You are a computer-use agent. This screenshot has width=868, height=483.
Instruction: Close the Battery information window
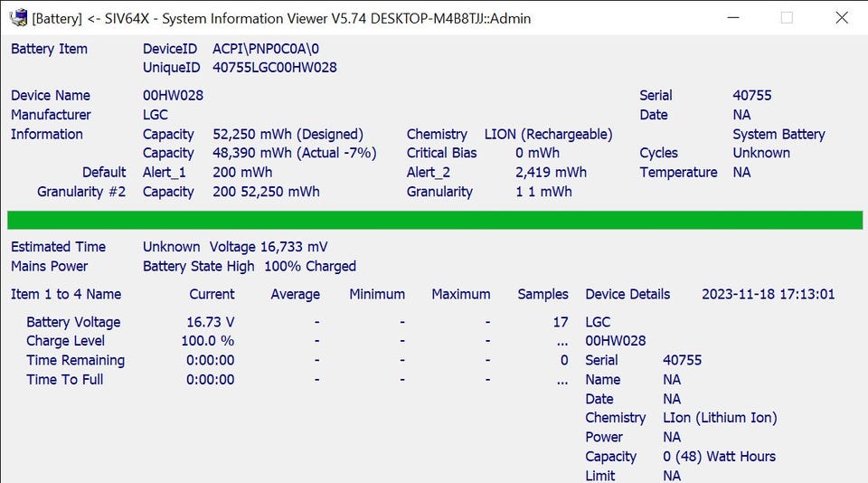pyautogui.click(x=842, y=18)
